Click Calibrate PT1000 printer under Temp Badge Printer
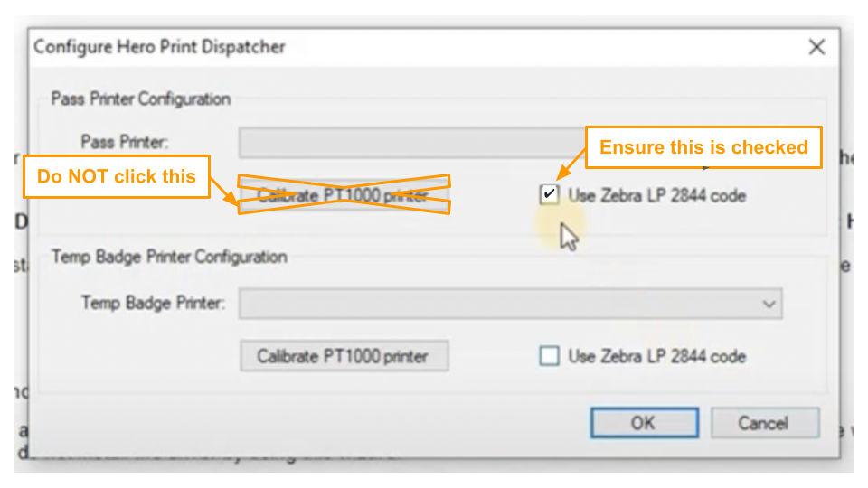Viewport: 868px width, 488px height. (x=344, y=356)
